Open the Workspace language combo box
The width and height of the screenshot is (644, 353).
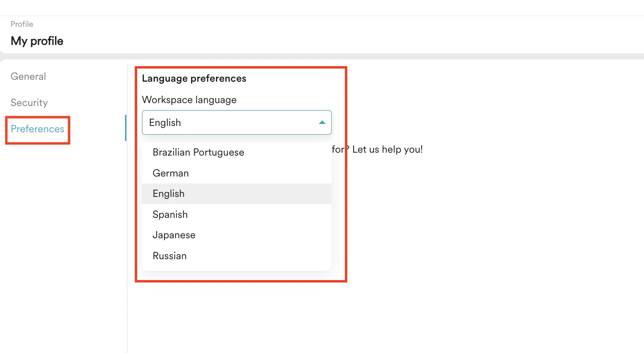237,123
